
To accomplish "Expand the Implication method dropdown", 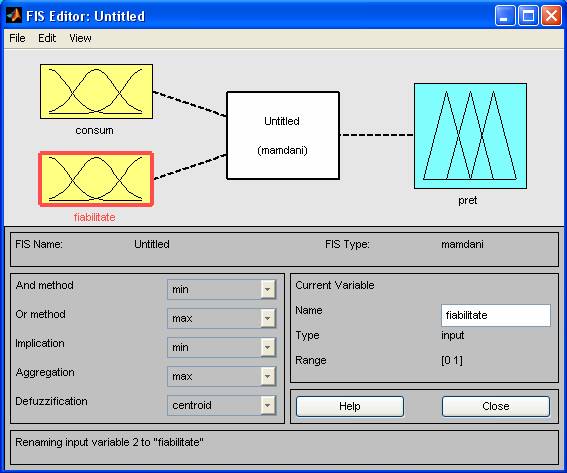I will point(221,347).
